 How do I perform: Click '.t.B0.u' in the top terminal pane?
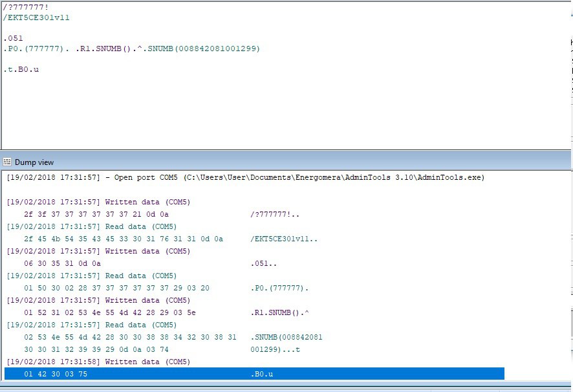[21, 69]
